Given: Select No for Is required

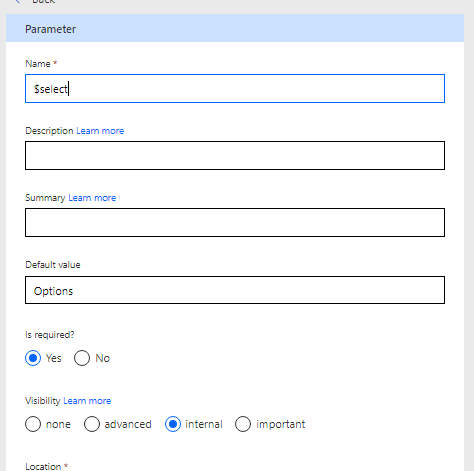Looking at the screenshot, I should pos(82,358).
